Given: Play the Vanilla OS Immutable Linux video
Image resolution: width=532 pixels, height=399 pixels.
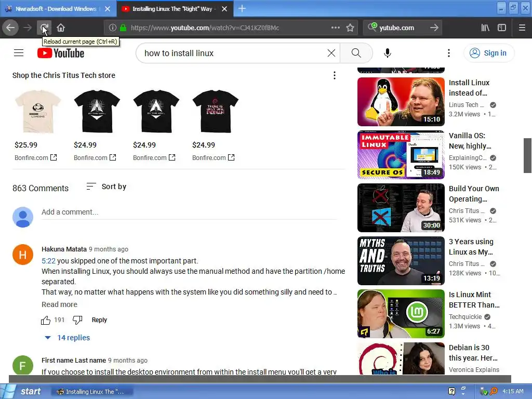Looking at the screenshot, I should coord(401,155).
